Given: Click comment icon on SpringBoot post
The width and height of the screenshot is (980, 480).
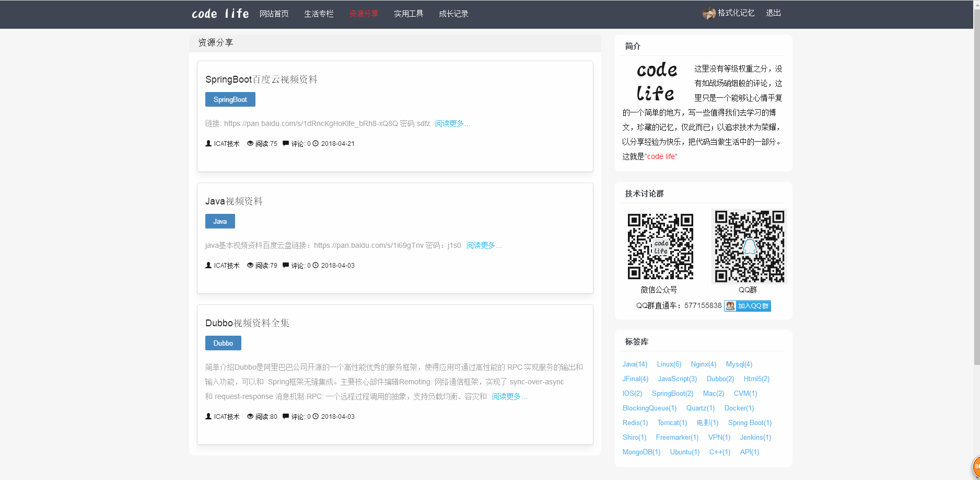Looking at the screenshot, I should point(286,143).
